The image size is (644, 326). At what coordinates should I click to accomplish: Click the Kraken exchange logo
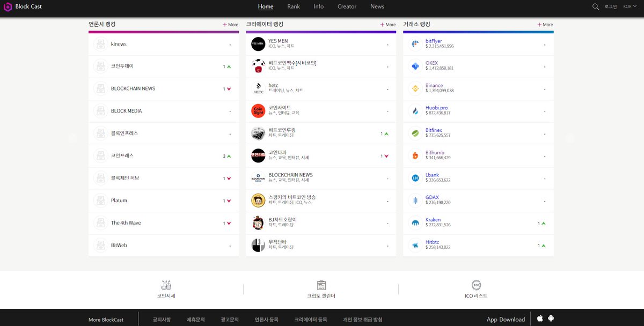pyautogui.click(x=415, y=223)
